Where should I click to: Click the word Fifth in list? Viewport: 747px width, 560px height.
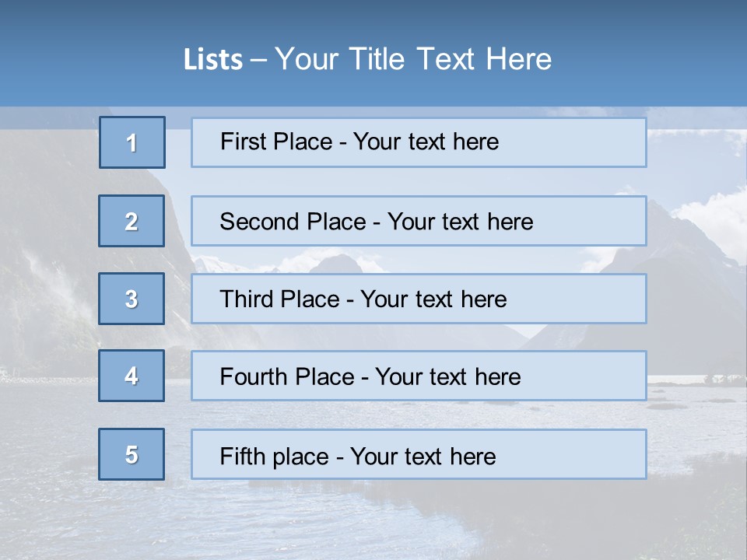tap(242, 456)
